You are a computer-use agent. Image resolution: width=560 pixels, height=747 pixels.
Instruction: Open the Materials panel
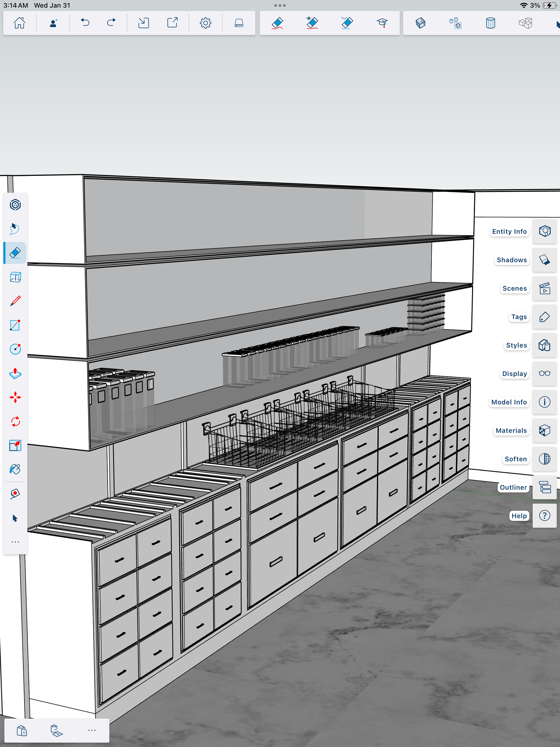click(x=545, y=431)
